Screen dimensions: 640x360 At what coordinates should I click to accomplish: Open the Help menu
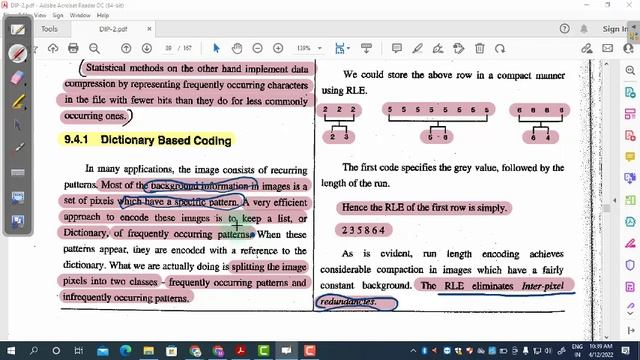click(103, 15)
